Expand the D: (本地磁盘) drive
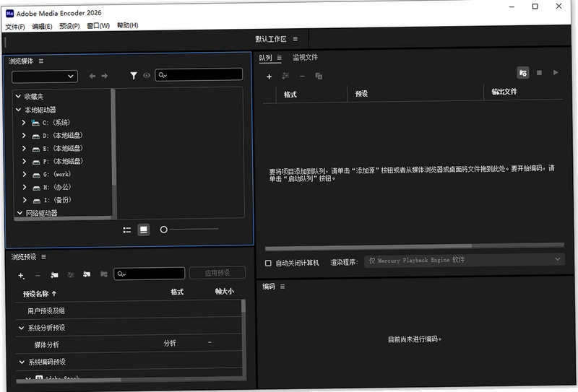 click(24, 135)
